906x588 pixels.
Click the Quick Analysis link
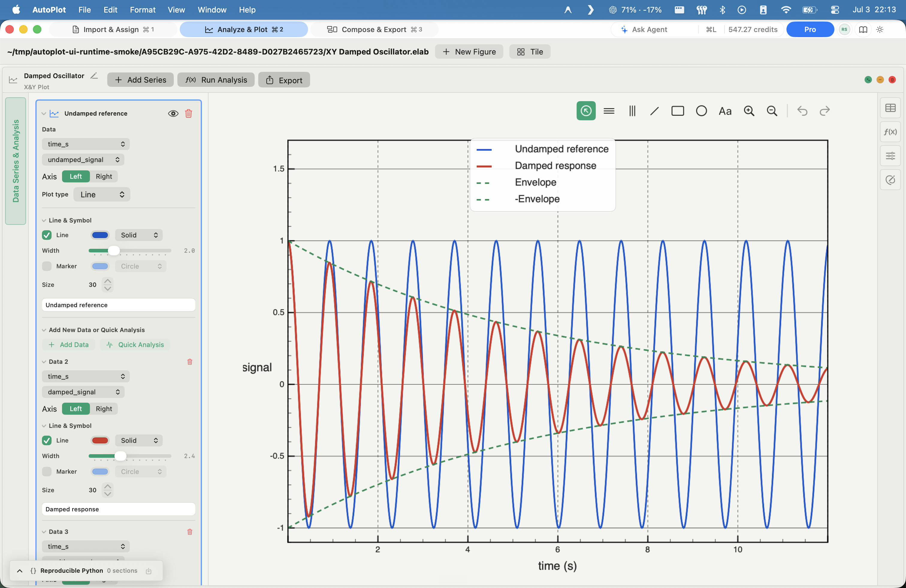[135, 345]
